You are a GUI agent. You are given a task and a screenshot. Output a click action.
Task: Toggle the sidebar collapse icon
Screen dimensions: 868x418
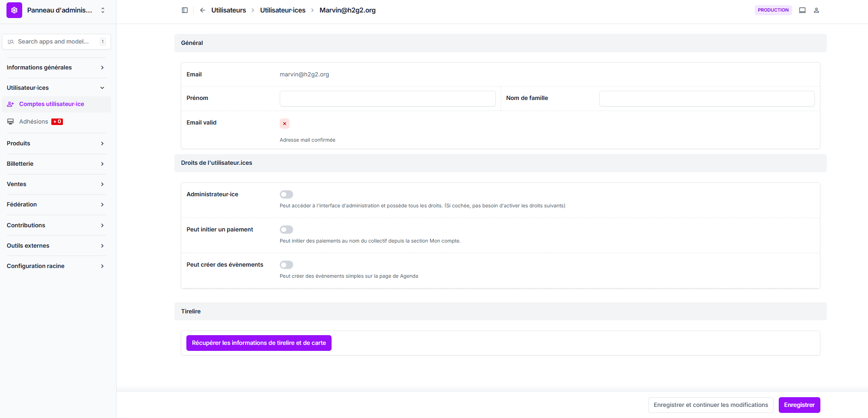pyautogui.click(x=185, y=10)
